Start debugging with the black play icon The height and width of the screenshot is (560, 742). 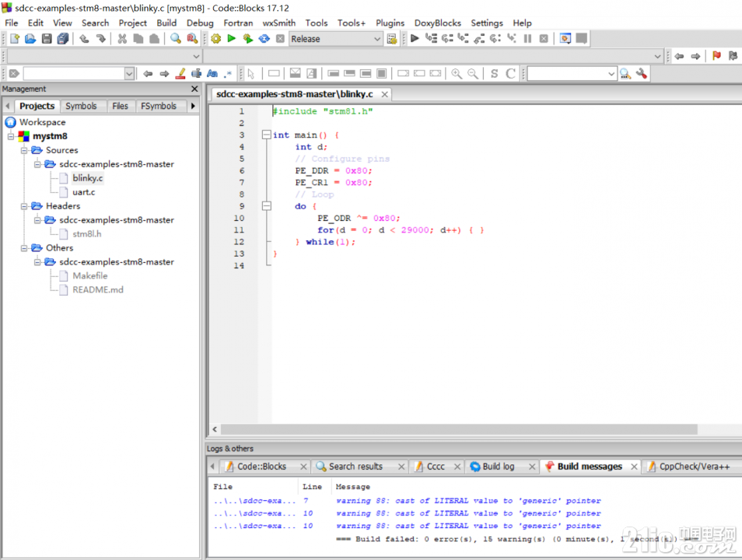pyautogui.click(x=415, y=38)
